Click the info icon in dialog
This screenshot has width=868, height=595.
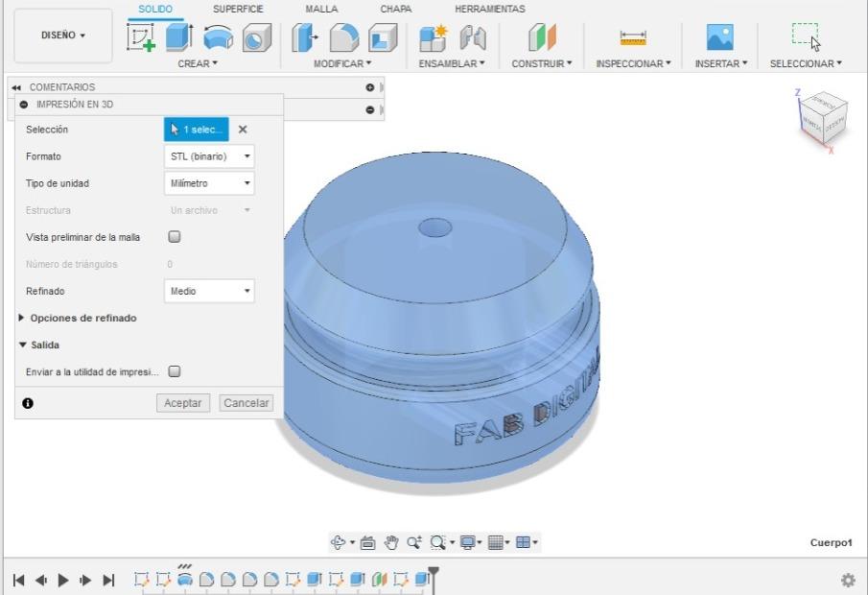(28, 403)
